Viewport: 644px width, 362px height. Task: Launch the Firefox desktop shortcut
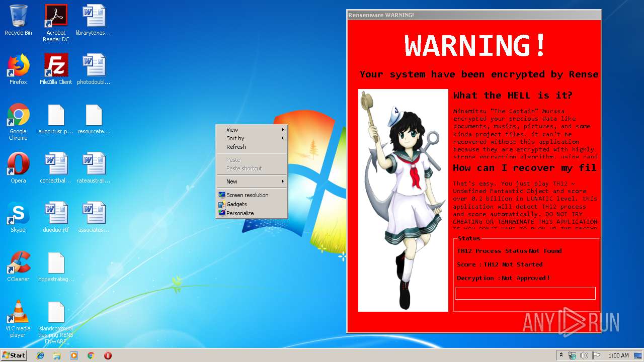pos(18,69)
